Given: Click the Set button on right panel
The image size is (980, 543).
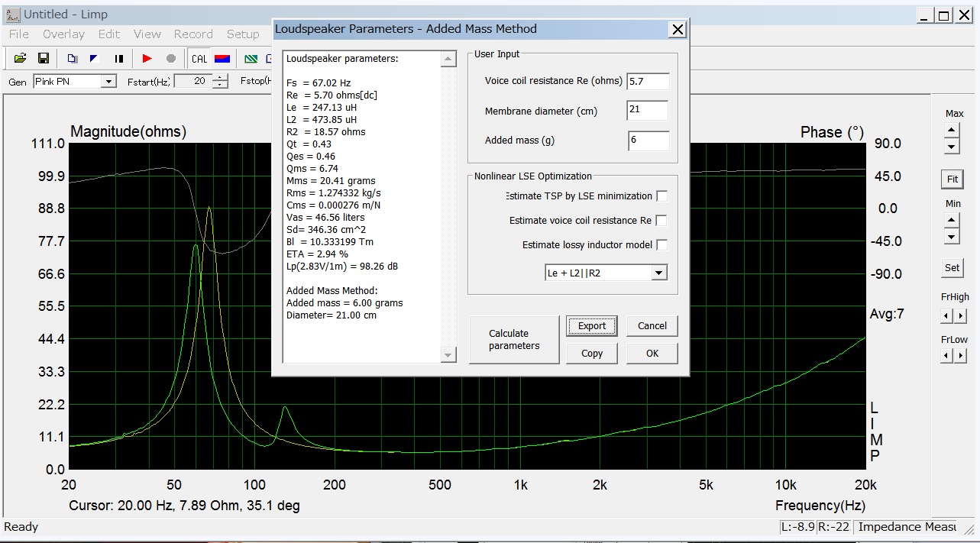Looking at the screenshot, I should pyautogui.click(x=953, y=268).
